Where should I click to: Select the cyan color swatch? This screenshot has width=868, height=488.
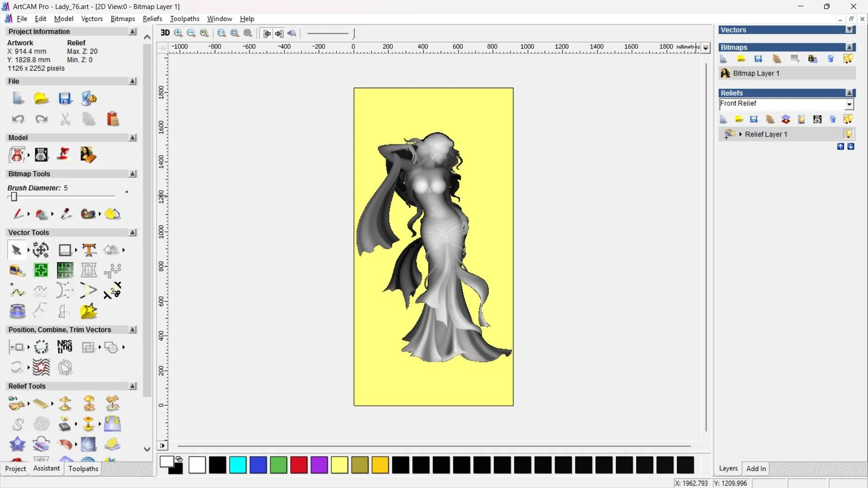[238, 465]
